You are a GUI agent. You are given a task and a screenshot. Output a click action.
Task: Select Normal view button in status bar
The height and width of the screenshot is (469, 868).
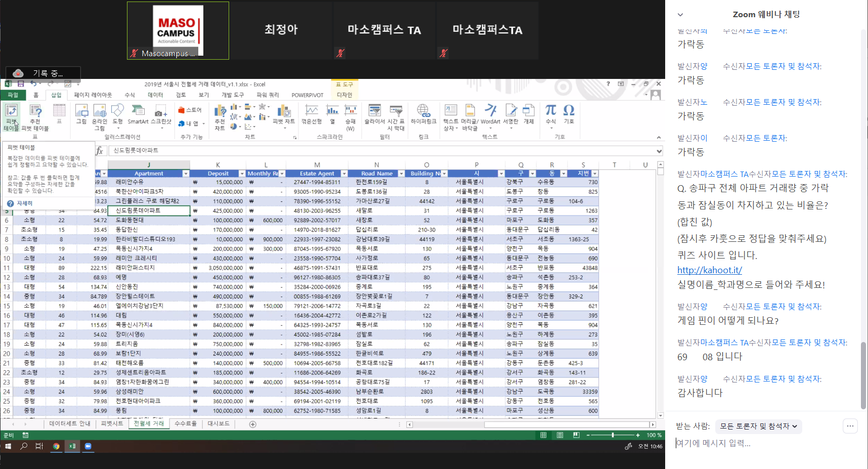point(543,435)
